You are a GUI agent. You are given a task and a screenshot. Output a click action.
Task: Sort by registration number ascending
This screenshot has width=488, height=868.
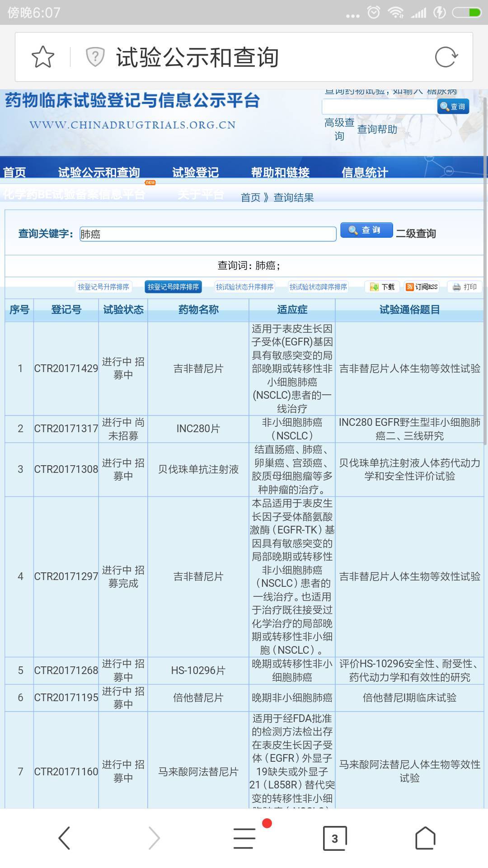coord(103,287)
